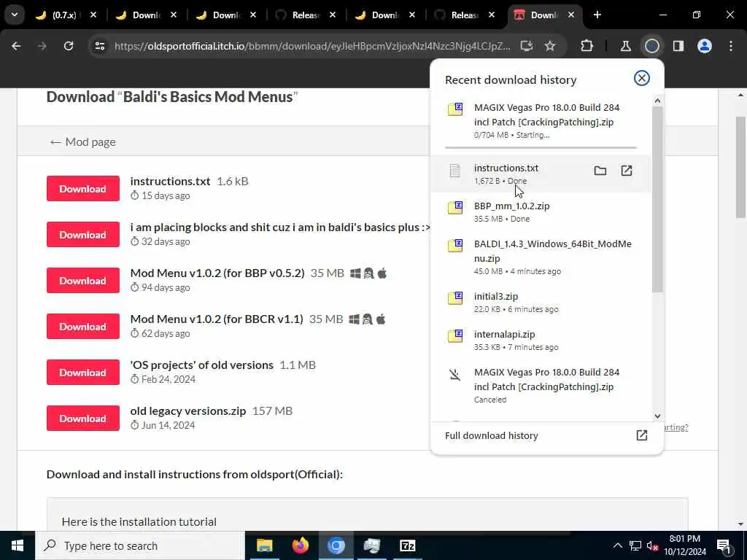This screenshot has height=560, width=747.
Task: Click the BBP_mm_1.0.2.zip file icon
Action: [x=455, y=208]
